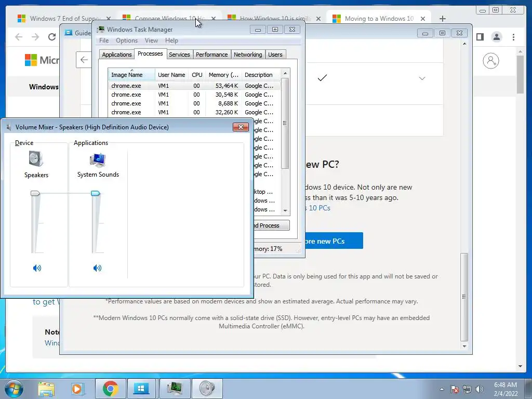The image size is (532, 399).
Task: Click the Volume Mixer taskbar icon
Action: (207, 389)
